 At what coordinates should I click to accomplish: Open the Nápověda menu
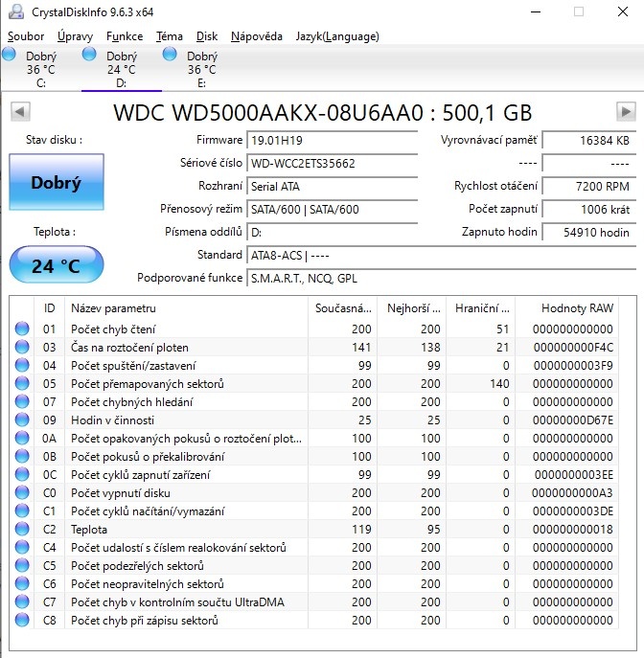(x=257, y=36)
